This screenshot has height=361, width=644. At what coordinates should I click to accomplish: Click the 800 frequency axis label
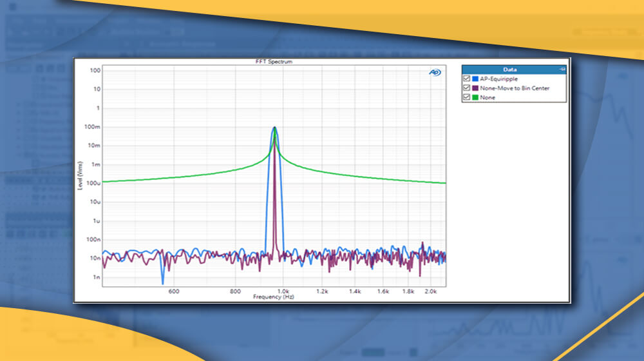tap(235, 291)
